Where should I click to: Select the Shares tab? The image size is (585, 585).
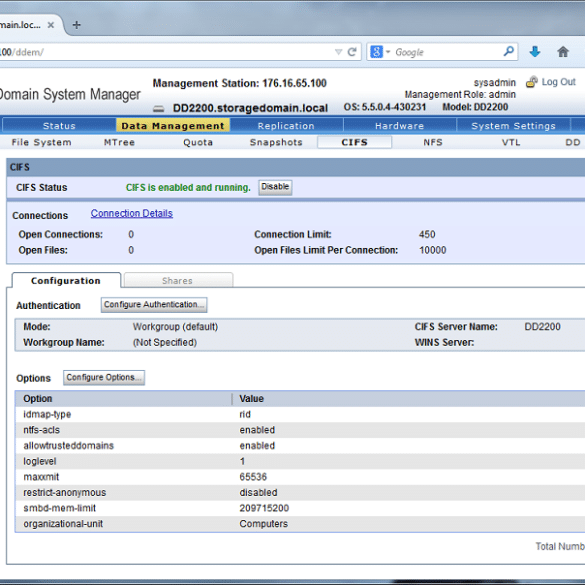point(178,281)
